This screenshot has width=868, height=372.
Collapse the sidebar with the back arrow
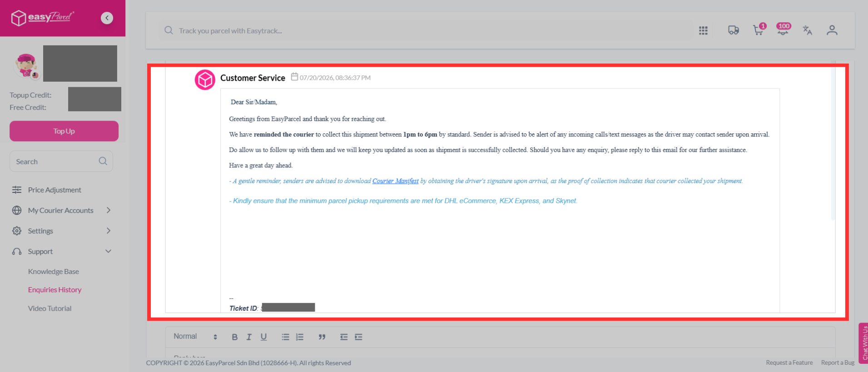[x=107, y=18]
